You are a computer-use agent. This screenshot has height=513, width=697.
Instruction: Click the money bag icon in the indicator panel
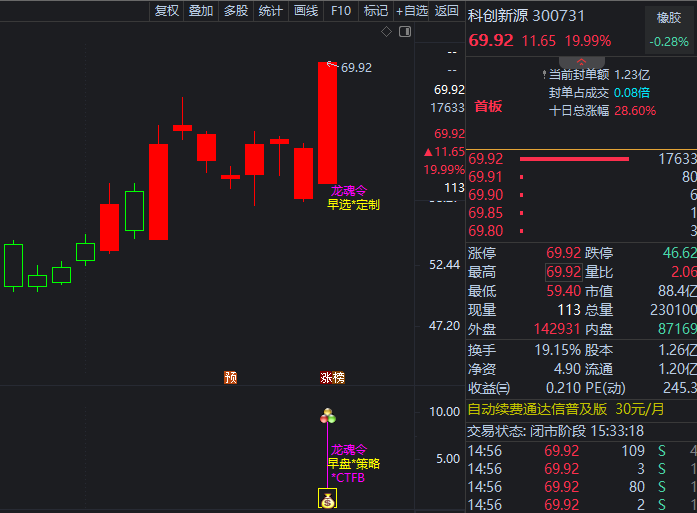pos(326,499)
